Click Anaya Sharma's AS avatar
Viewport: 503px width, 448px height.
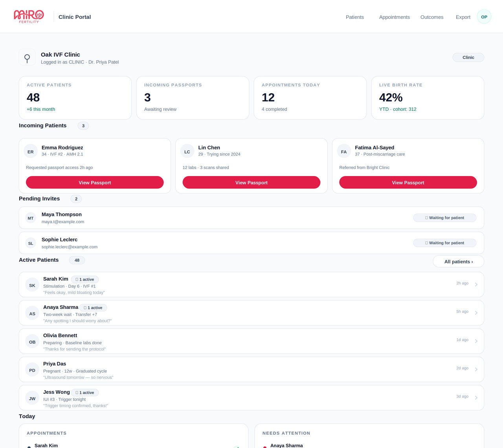pos(32,314)
